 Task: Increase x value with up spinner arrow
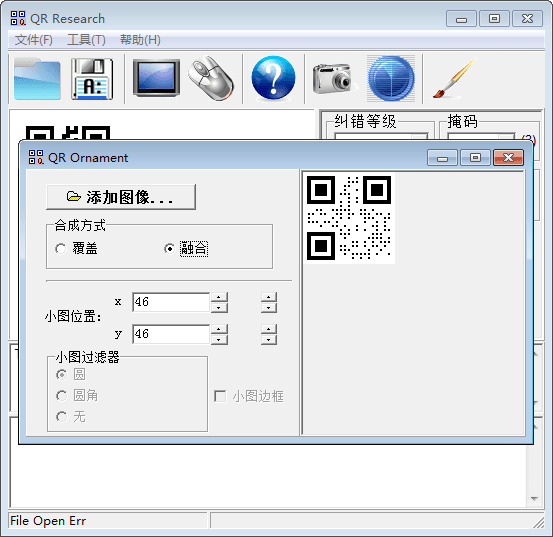pyautogui.click(x=219, y=297)
